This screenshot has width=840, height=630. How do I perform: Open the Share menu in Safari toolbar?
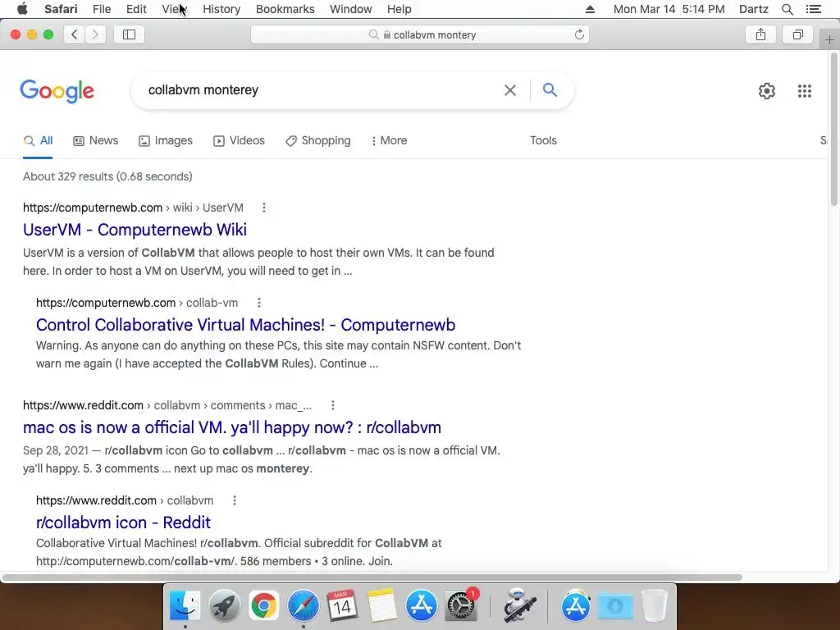760,34
